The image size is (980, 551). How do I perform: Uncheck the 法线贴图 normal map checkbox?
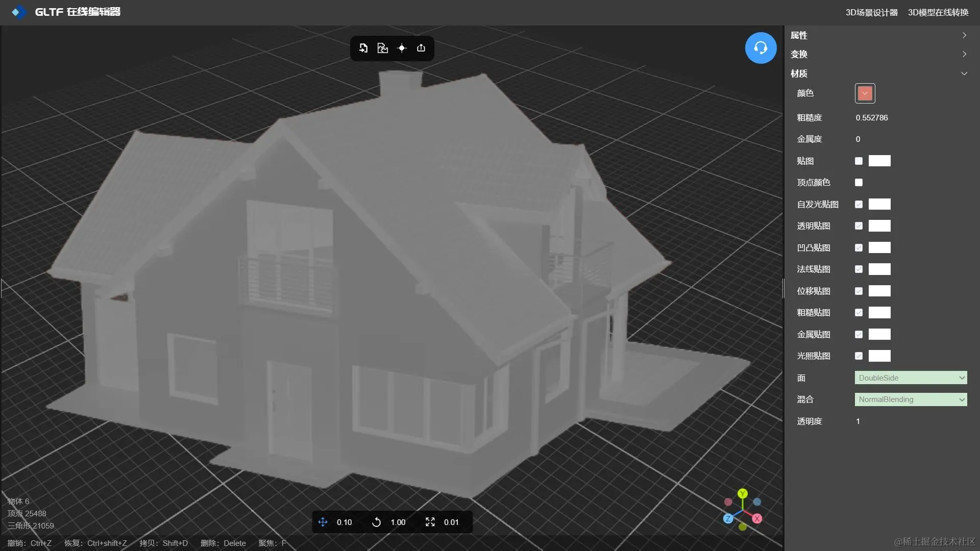859,269
